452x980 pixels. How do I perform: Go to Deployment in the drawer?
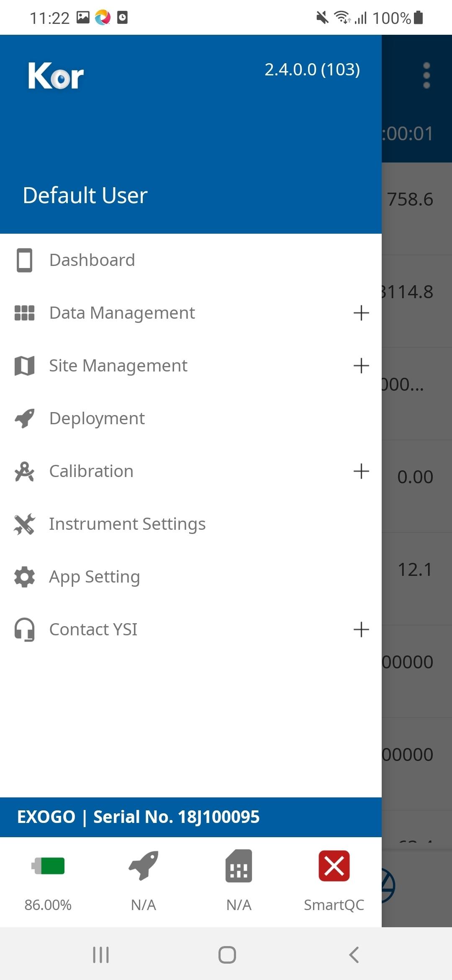(x=191, y=418)
